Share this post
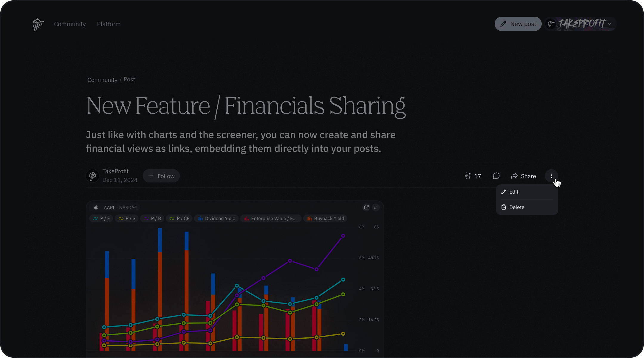The width and height of the screenshot is (644, 358). 524,176
